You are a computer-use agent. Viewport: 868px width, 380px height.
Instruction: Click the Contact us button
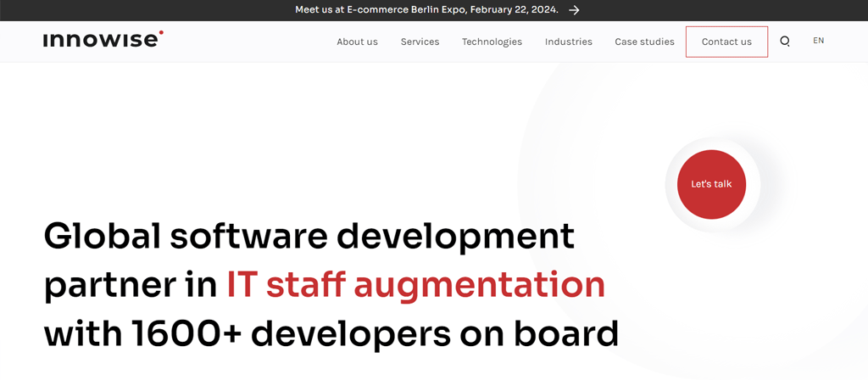(x=726, y=42)
